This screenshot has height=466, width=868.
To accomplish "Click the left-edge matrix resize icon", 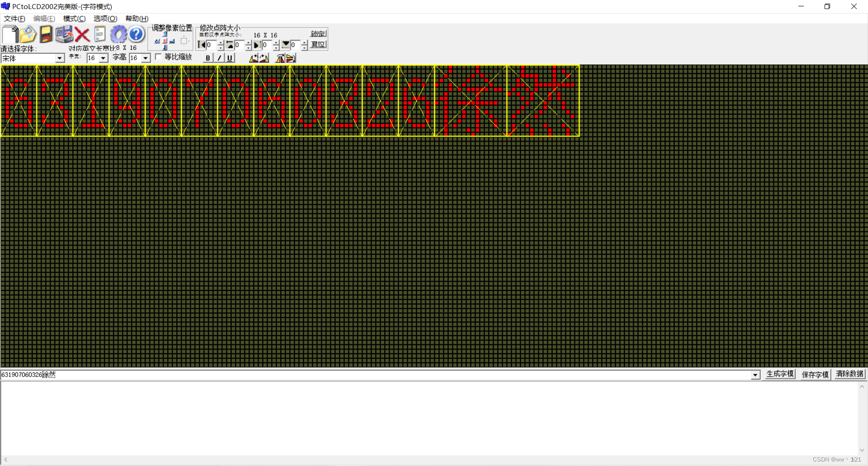I will [202, 45].
